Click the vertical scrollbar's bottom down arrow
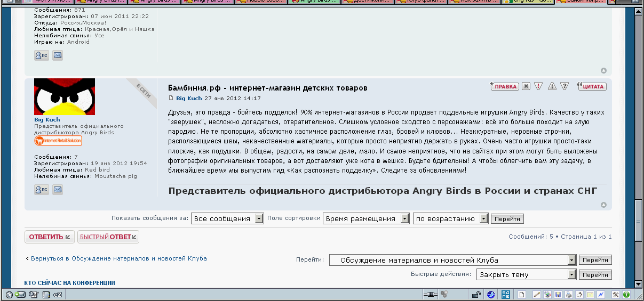Viewport: 644px width, 301px height. [639, 284]
